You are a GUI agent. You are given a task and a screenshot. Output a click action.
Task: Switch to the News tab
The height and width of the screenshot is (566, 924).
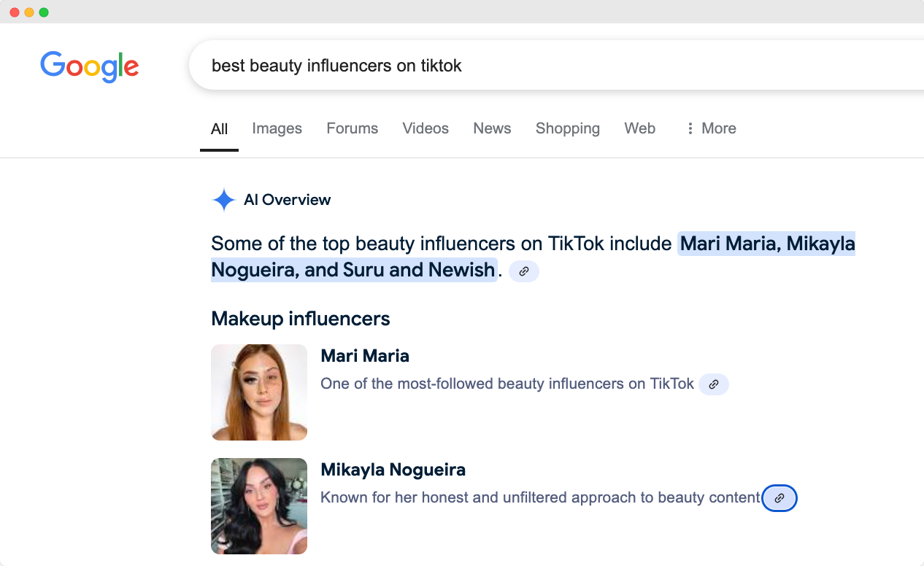pyautogui.click(x=492, y=128)
